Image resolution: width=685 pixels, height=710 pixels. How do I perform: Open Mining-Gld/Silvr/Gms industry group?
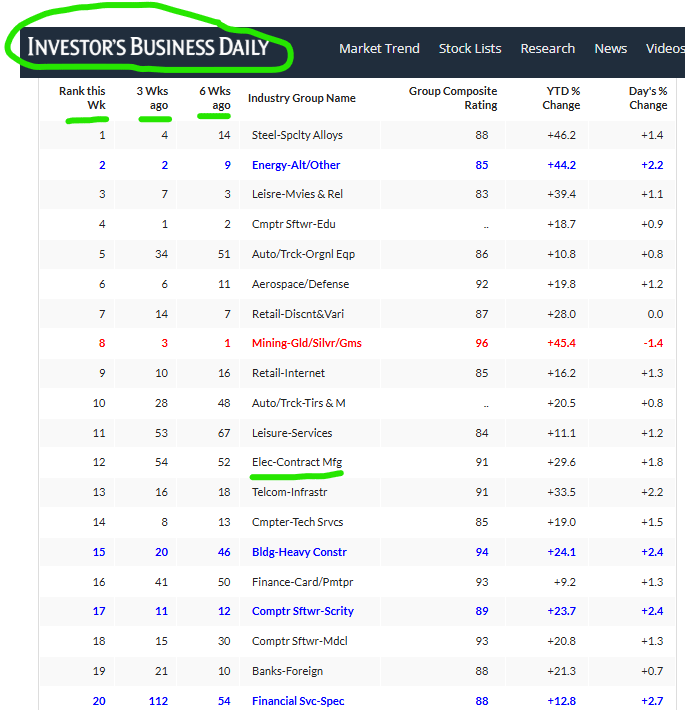click(x=307, y=343)
